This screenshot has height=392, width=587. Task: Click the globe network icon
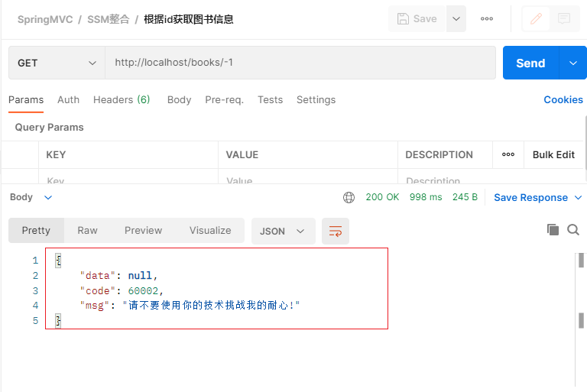(x=349, y=197)
